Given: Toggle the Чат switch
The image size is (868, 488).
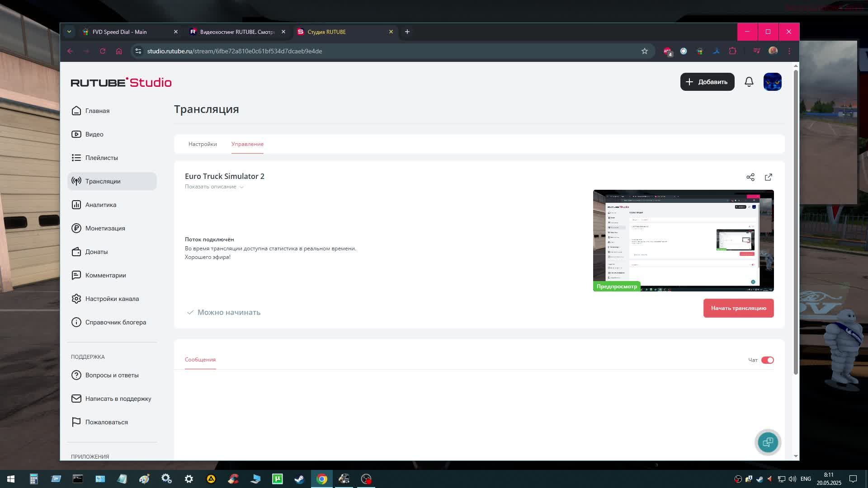Looking at the screenshot, I should (768, 360).
